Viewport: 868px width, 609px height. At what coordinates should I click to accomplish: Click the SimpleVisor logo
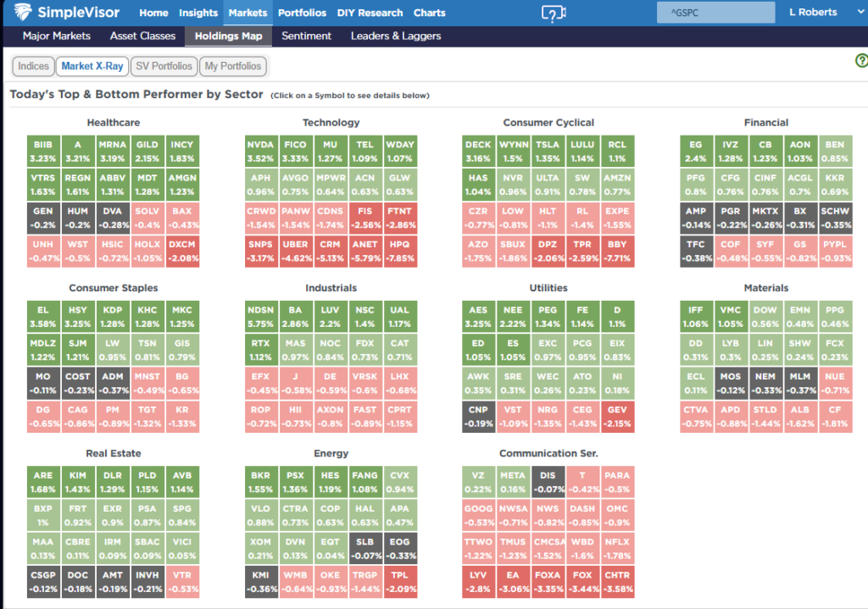[x=66, y=12]
